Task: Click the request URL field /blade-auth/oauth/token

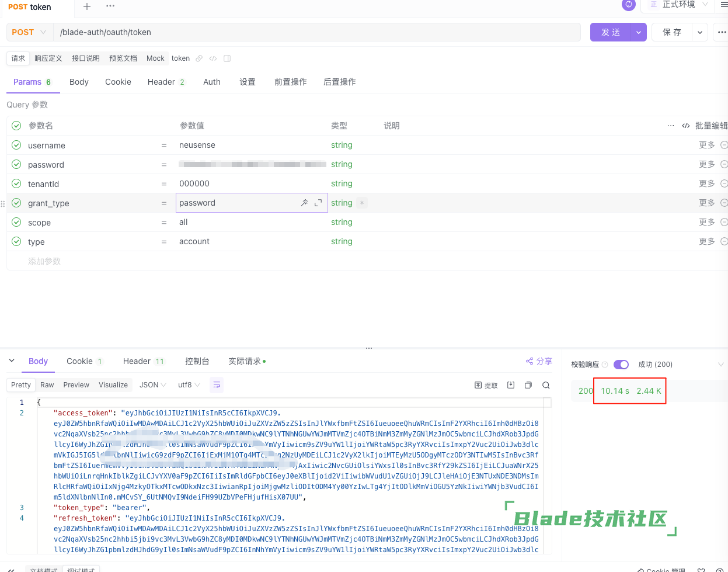Action: pyautogui.click(x=317, y=32)
